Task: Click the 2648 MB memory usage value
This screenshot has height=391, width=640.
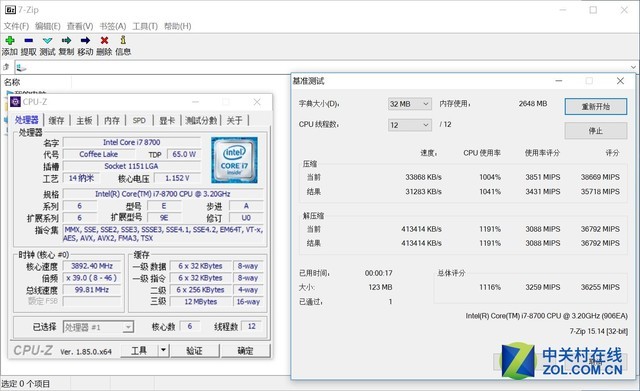Action: (x=533, y=104)
